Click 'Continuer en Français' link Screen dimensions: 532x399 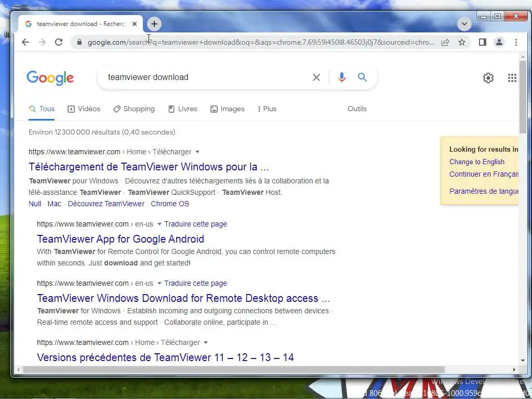point(484,174)
